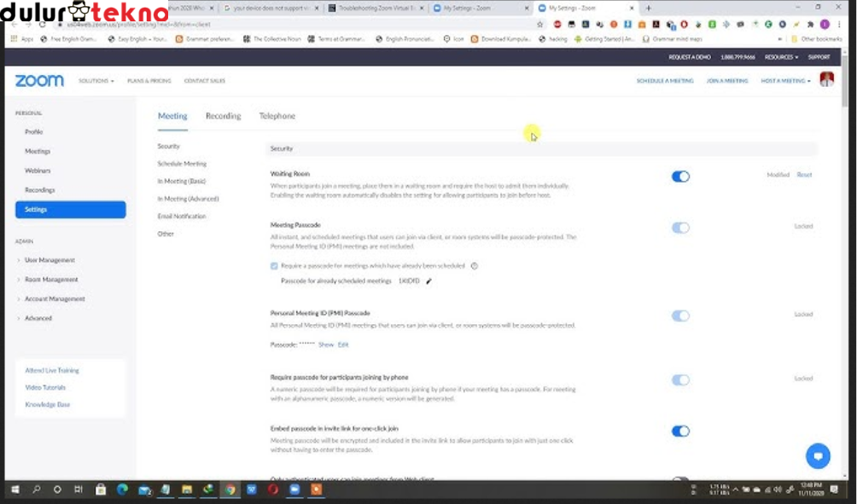Select Settings in the sidebar
The width and height of the screenshot is (857, 504).
71,210
